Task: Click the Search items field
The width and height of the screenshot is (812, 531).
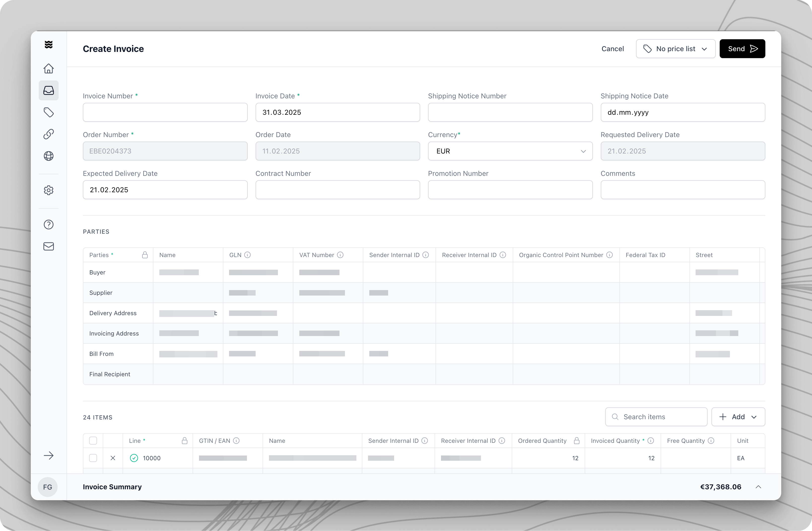Action: pyautogui.click(x=656, y=417)
